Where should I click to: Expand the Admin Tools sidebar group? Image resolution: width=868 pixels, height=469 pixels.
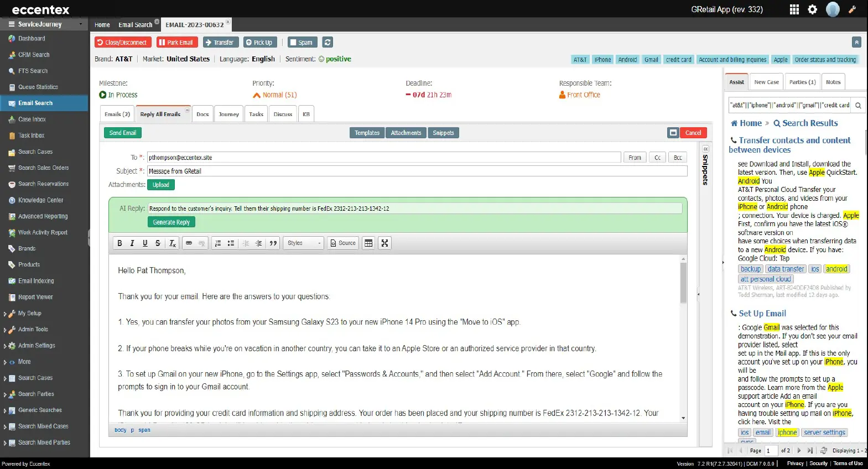(5, 330)
